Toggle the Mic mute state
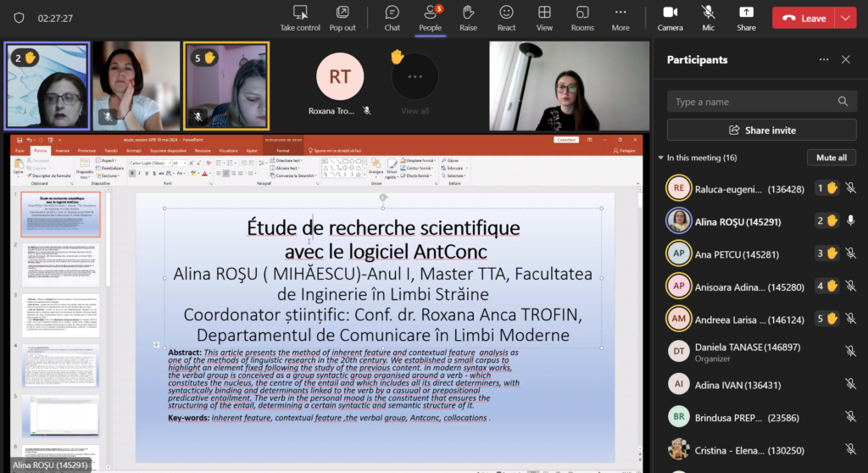This screenshot has height=473, width=868. [709, 18]
